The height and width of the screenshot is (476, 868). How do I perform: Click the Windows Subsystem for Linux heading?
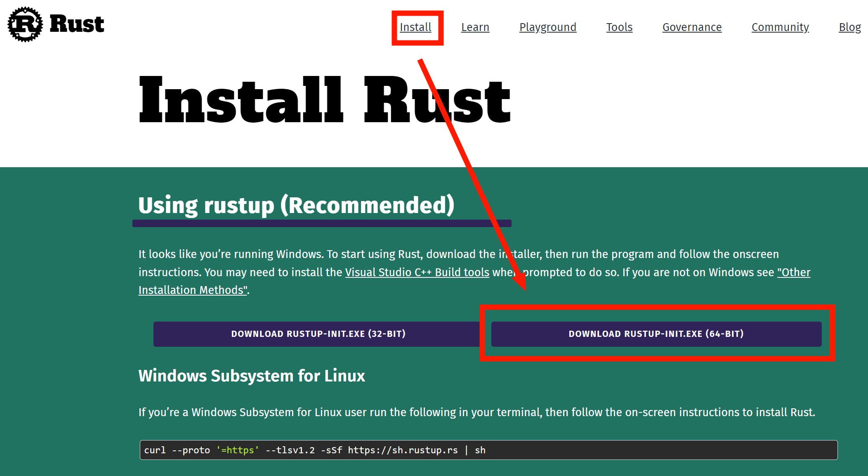pos(252,376)
